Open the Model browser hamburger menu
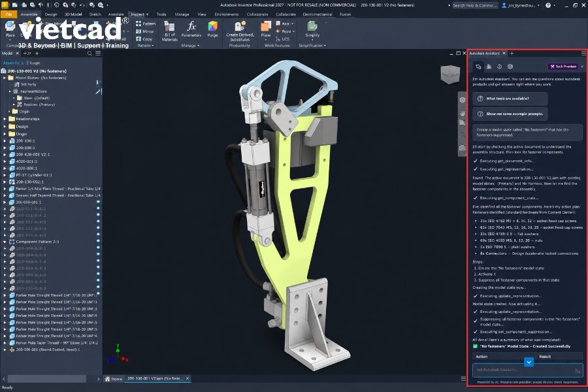This screenshot has width=588, height=392. click(98, 54)
